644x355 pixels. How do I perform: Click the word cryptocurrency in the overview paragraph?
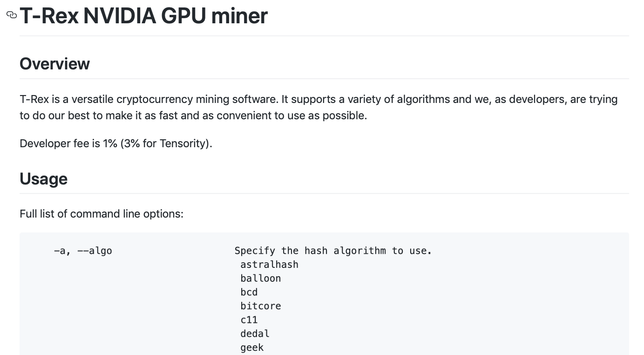pos(154,99)
